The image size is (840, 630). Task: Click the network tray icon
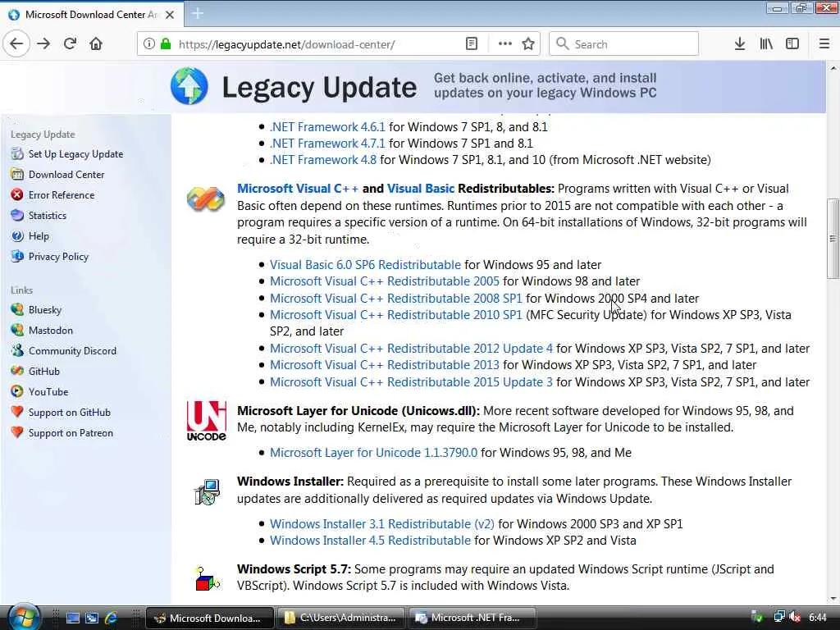coord(779,618)
